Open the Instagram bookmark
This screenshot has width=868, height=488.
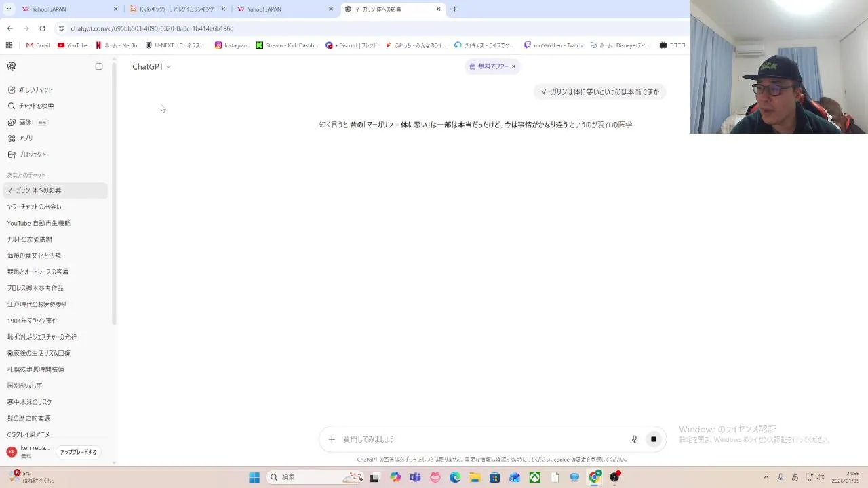(x=231, y=45)
